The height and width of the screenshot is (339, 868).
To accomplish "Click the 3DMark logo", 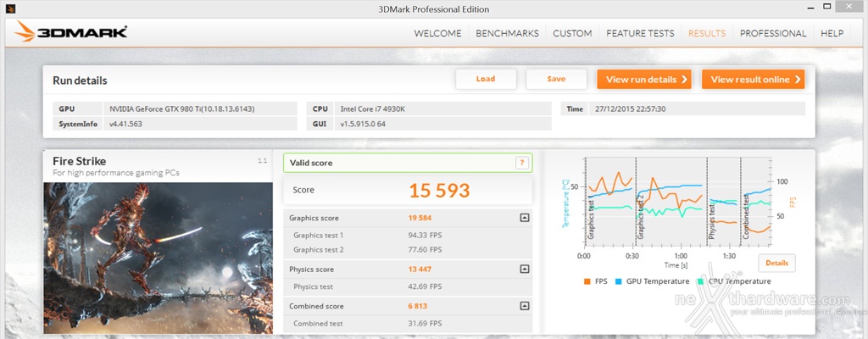I will point(71,32).
